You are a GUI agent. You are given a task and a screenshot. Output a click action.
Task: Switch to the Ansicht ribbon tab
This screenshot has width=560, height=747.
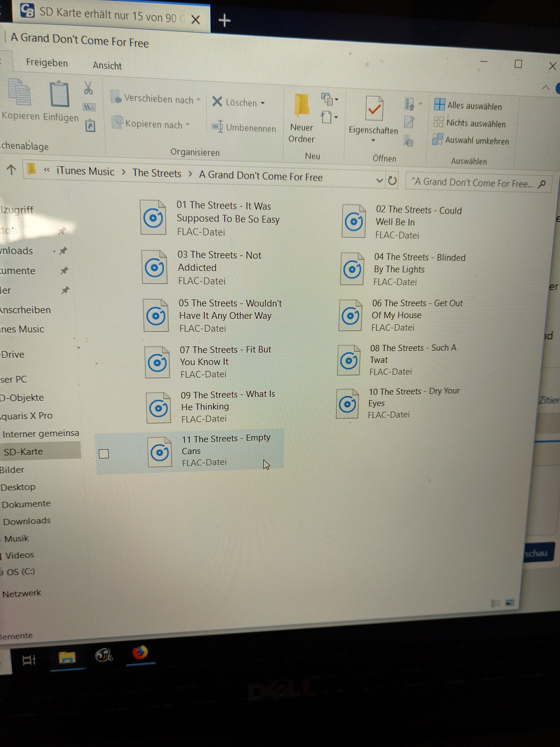point(107,66)
